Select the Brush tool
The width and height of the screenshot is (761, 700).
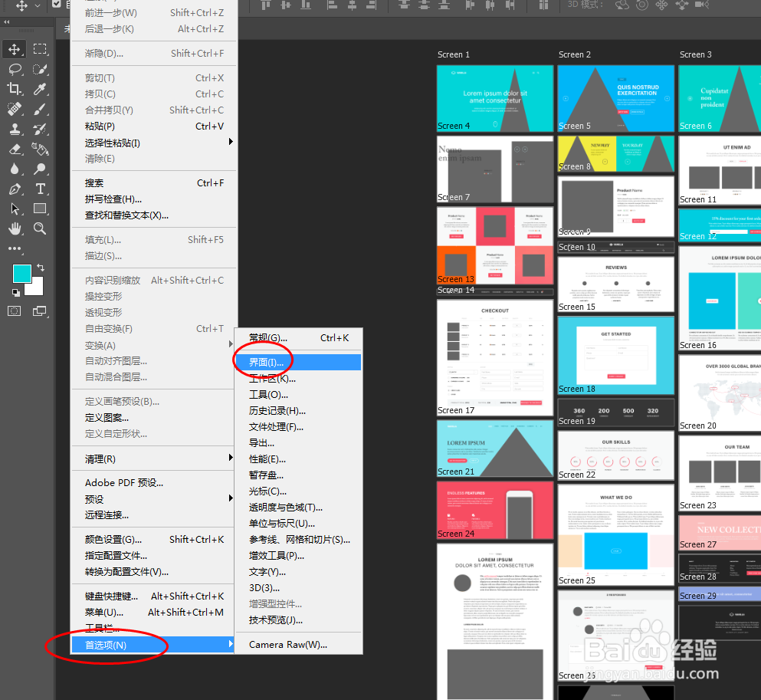click(40, 109)
